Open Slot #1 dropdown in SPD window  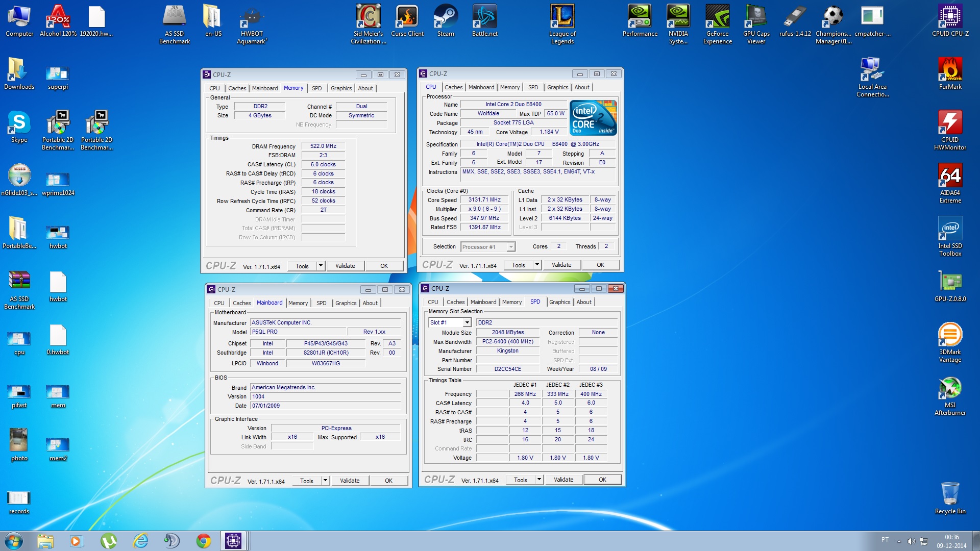(467, 322)
